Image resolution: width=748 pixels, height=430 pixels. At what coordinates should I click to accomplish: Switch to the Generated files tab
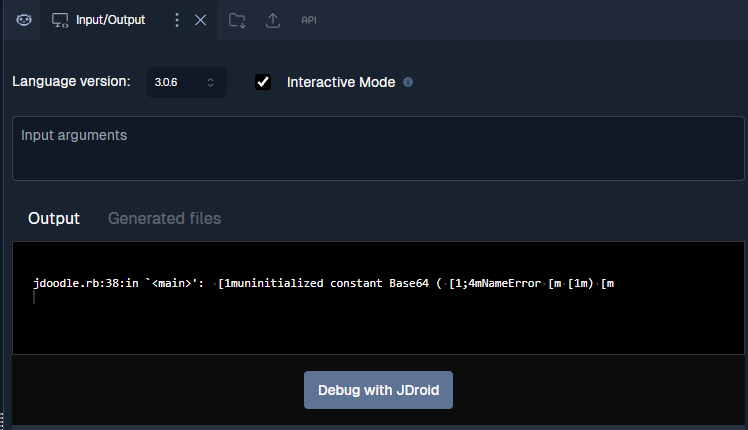164,218
